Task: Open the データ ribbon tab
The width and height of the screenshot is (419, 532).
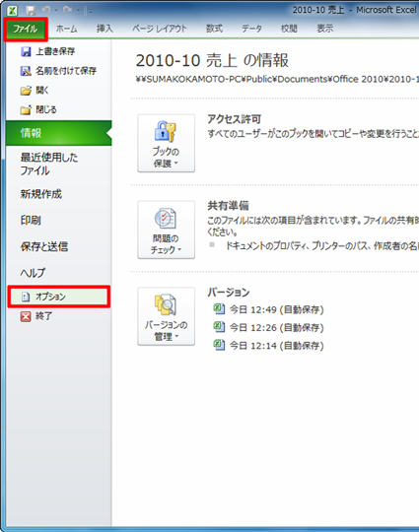Action: click(251, 29)
